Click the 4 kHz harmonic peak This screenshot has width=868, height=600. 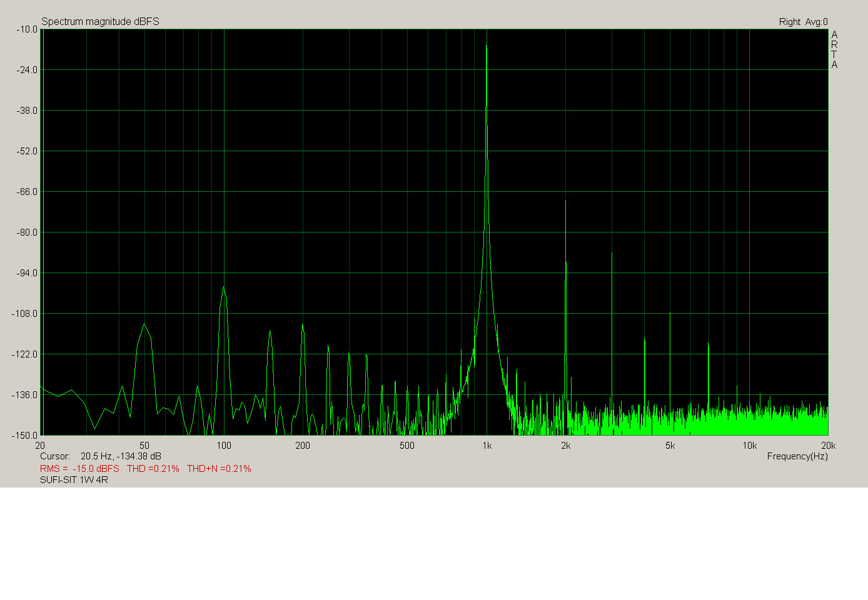(644, 339)
